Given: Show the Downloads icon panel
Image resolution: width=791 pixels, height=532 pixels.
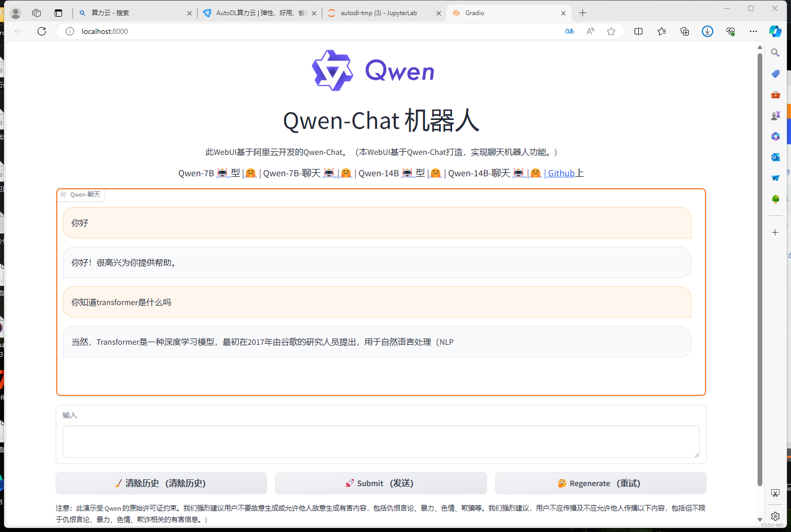Looking at the screenshot, I should 708,31.
